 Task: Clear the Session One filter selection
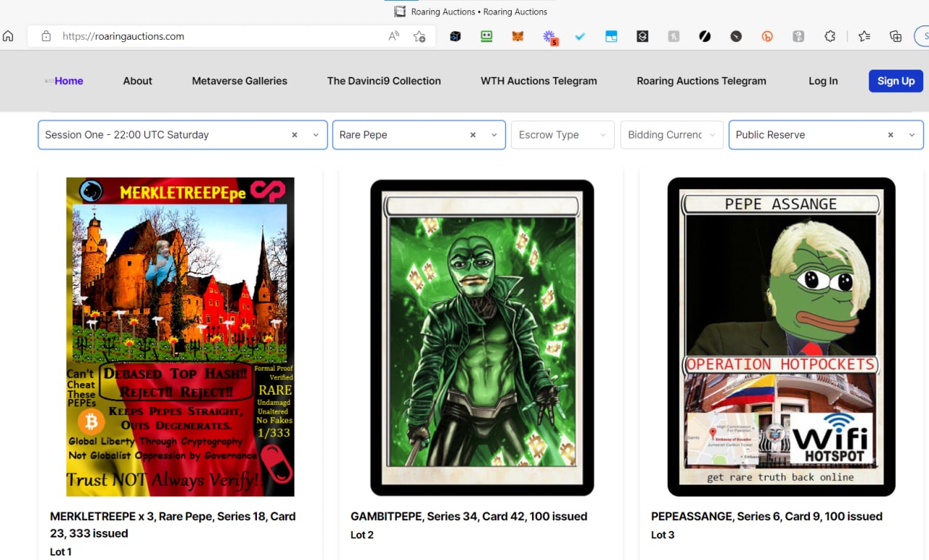pyautogui.click(x=295, y=135)
